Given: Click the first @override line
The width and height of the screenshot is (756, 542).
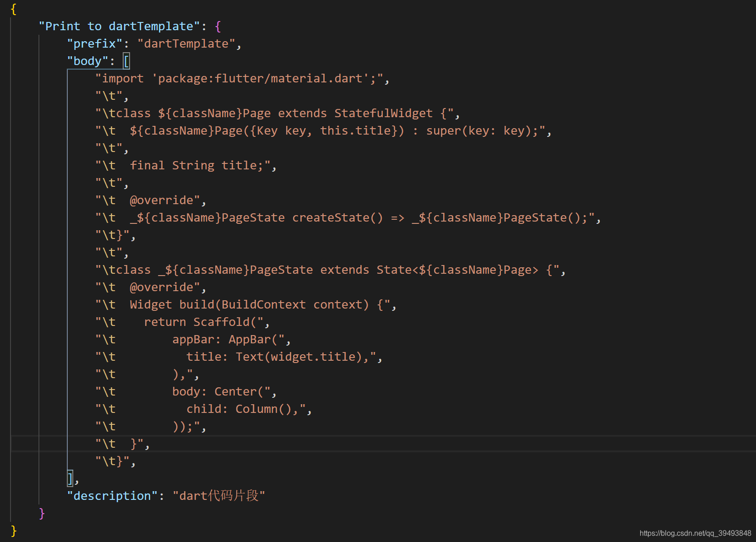Looking at the screenshot, I should (x=151, y=201).
